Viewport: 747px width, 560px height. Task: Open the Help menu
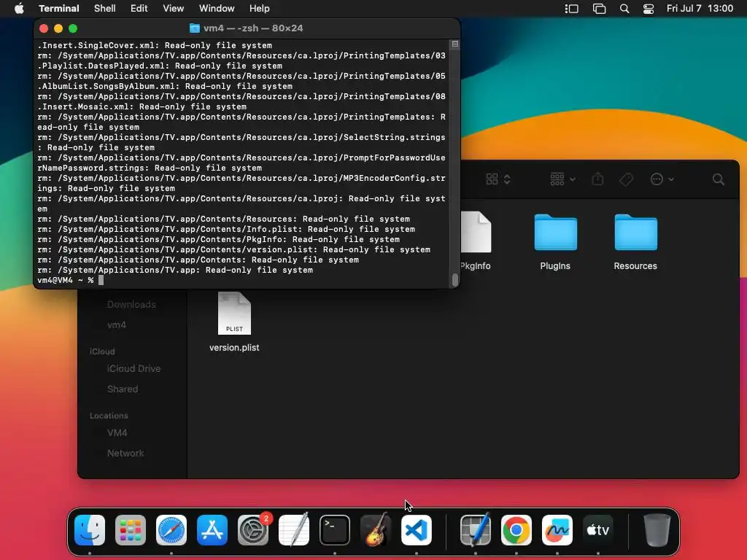[x=260, y=9]
